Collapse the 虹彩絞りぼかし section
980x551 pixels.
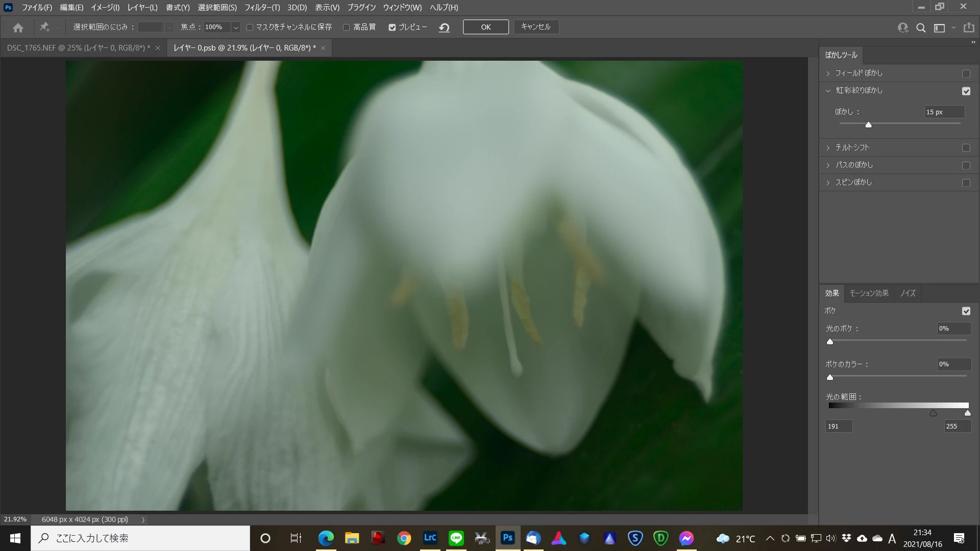(x=828, y=91)
